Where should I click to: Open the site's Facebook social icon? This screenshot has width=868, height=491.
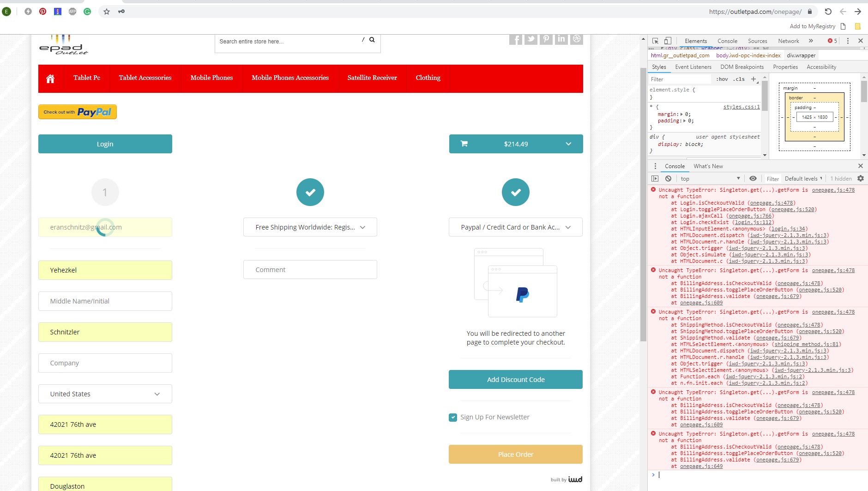pyautogui.click(x=516, y=39)
